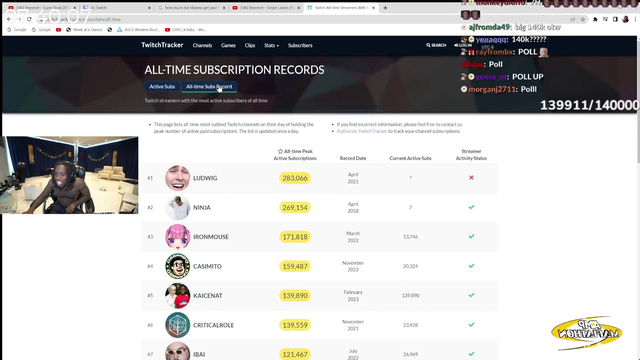Screen dimensions: 640x360
Task: Open Ninja's avatar
Action: [178, 207]
